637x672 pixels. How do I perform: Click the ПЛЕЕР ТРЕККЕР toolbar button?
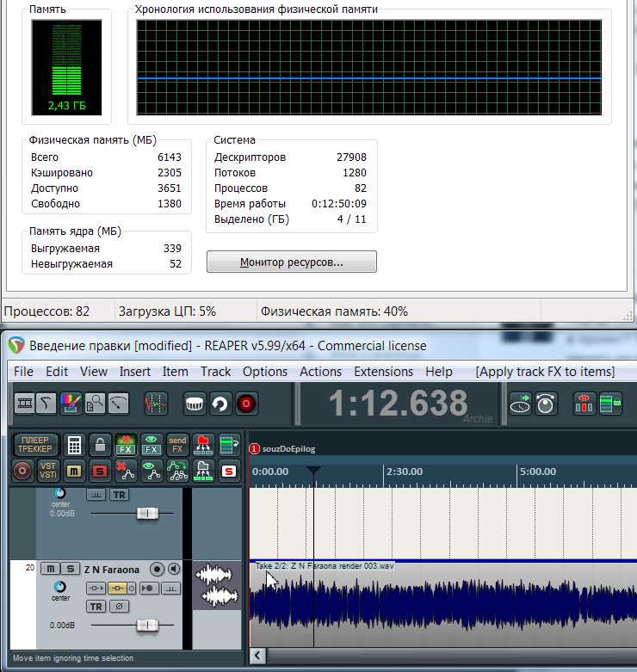click(35, 444)
